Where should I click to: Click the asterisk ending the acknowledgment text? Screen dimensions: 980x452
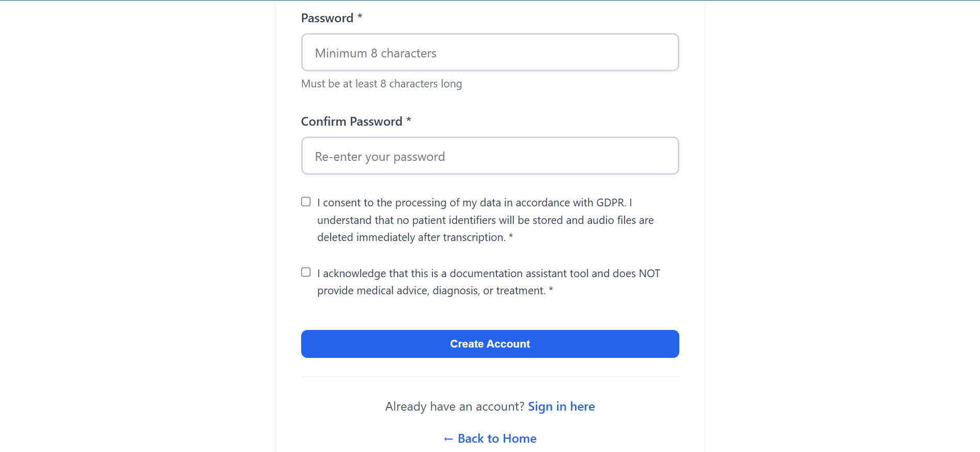click(x=551, y=290)
